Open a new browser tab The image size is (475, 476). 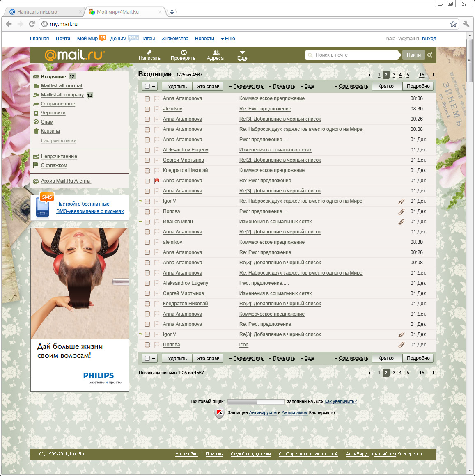point(172,12)
